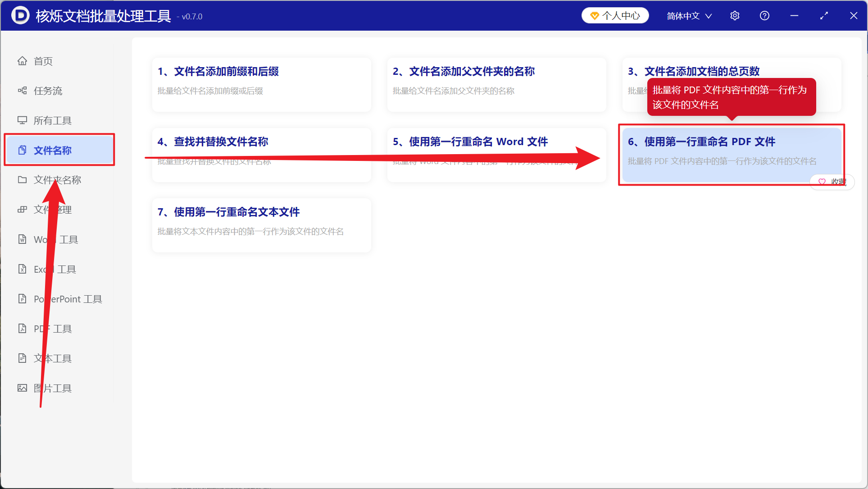
Task: Click the file icon beside 文件名称
Action: [x=22, y=150]
